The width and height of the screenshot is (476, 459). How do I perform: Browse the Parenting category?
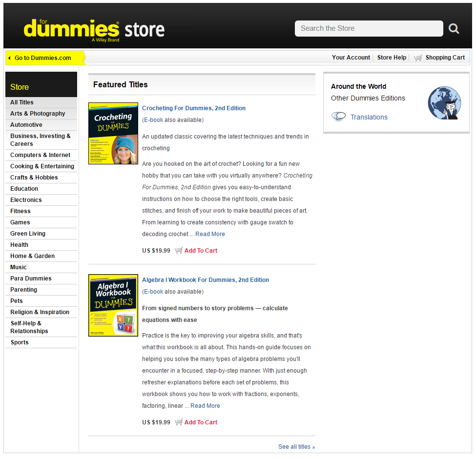click(x=41, y=290)
